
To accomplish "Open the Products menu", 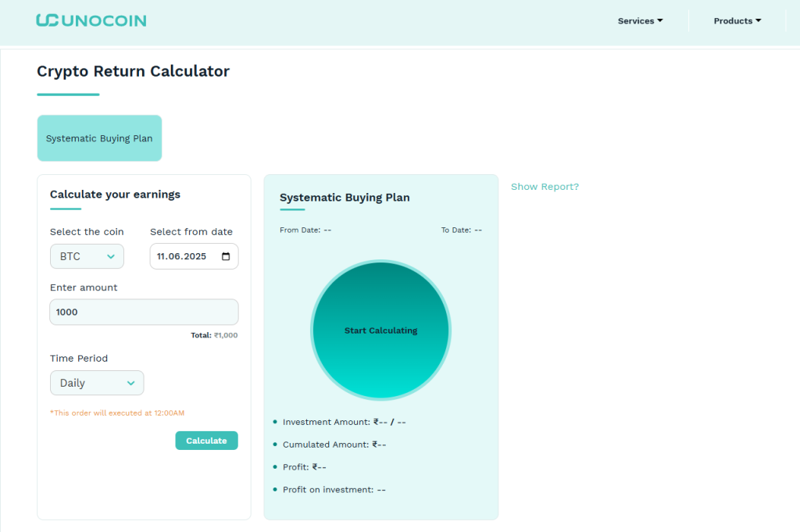I will [x=736, y=21].
